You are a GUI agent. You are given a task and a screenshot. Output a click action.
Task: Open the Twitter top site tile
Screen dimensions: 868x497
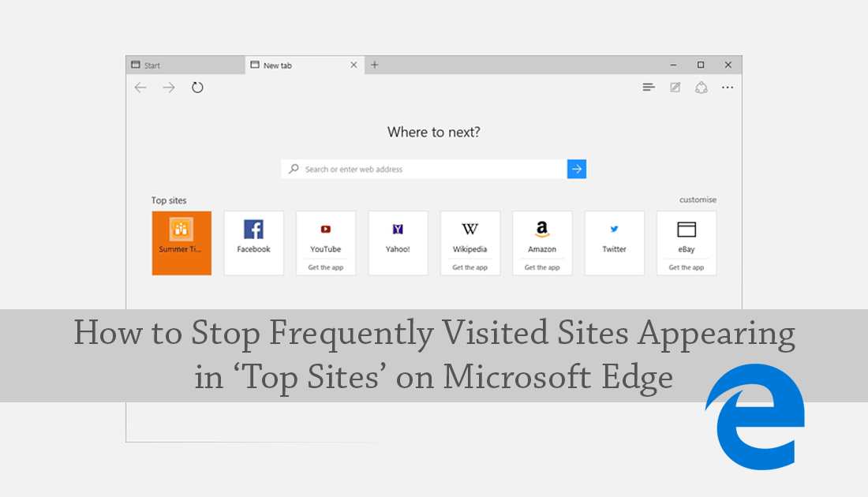(x=615, y=243)
